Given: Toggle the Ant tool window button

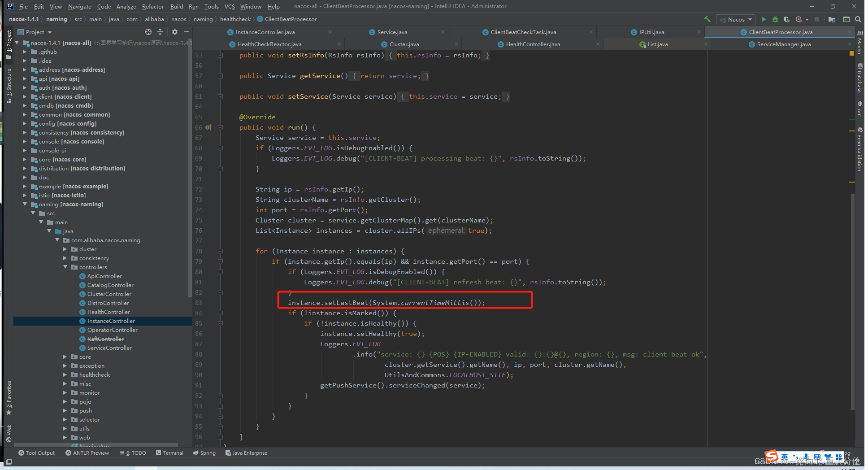Looking at the screenshot, I should point(859,109).
